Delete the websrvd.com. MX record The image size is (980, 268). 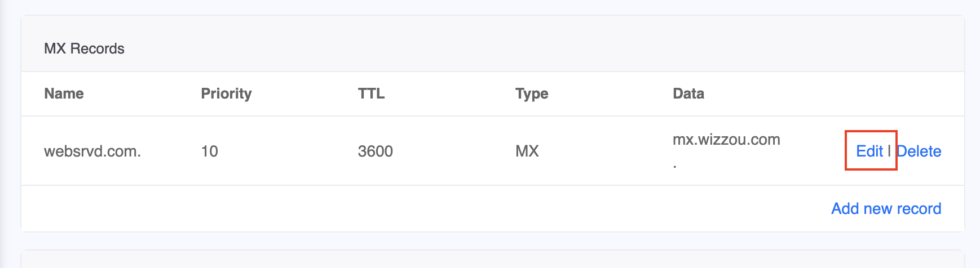[919, 151]
